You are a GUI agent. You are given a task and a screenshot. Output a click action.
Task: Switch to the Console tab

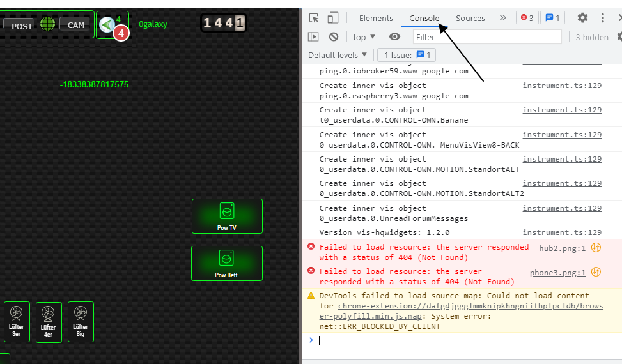(424, 19)
